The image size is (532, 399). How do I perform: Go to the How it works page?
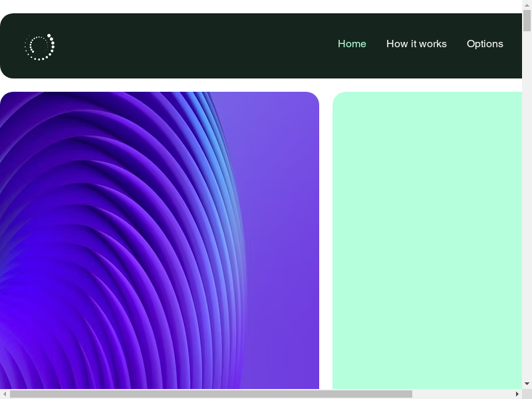416,44
